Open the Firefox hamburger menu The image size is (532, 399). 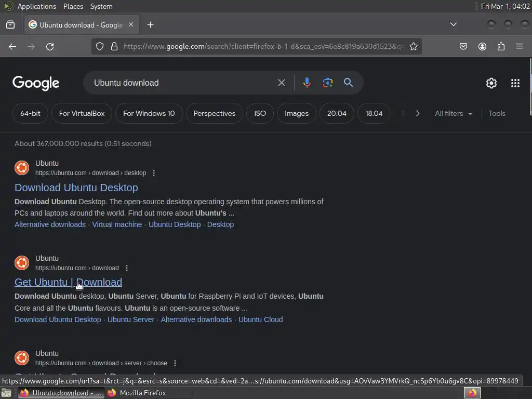tap(520, 46)
